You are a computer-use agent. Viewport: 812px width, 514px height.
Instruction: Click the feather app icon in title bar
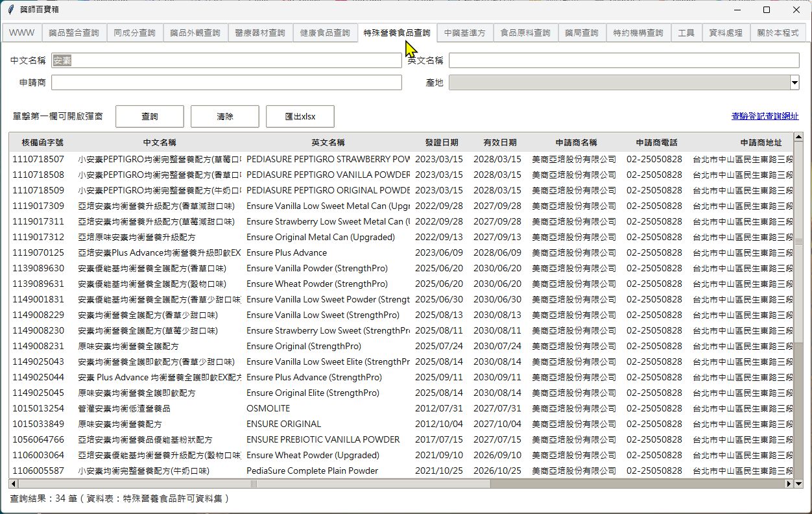(10, 10)
